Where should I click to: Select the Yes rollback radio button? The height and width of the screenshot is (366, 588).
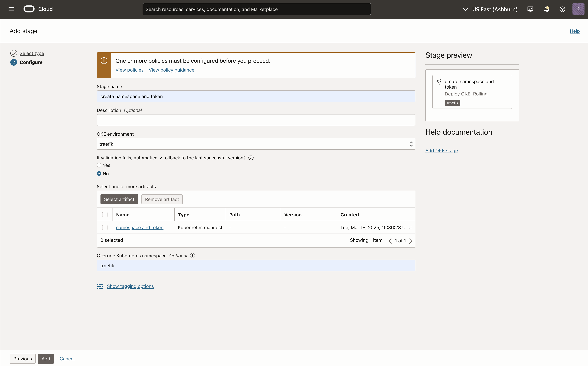99,165
